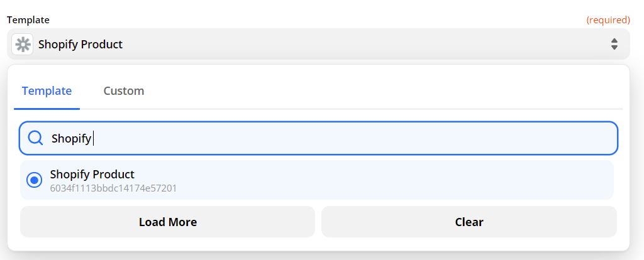Click the magnifying glass search icon

coord(36,138)
